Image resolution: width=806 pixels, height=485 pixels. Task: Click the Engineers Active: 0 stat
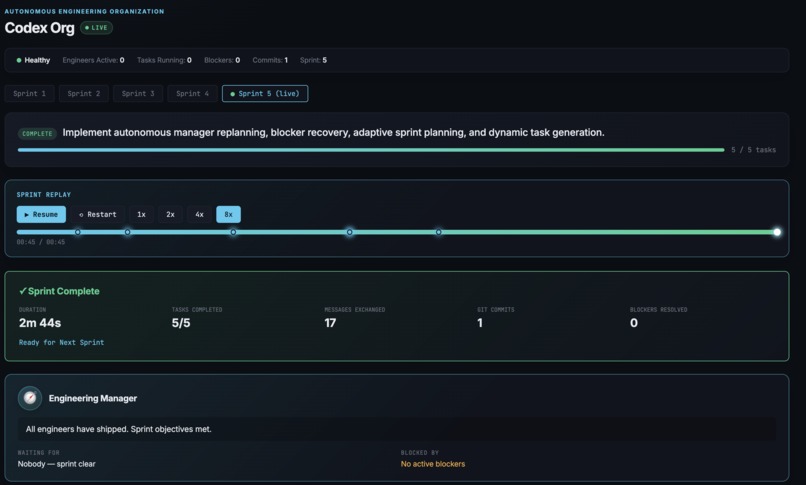pos(93,60)
